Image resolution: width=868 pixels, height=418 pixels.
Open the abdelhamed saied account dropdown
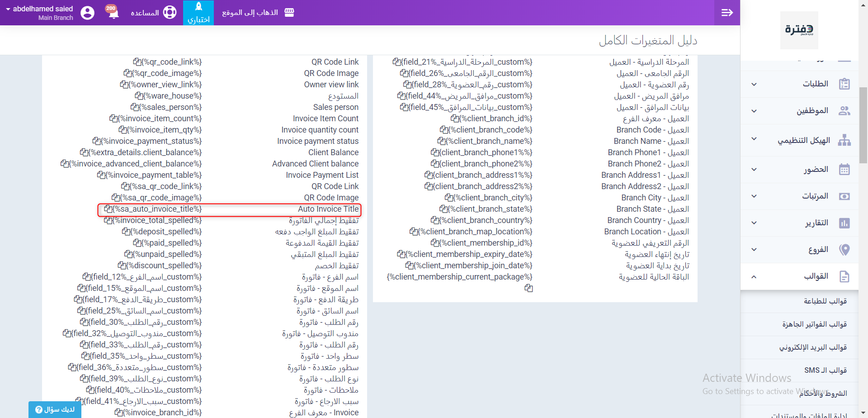(x=39, y=13)
